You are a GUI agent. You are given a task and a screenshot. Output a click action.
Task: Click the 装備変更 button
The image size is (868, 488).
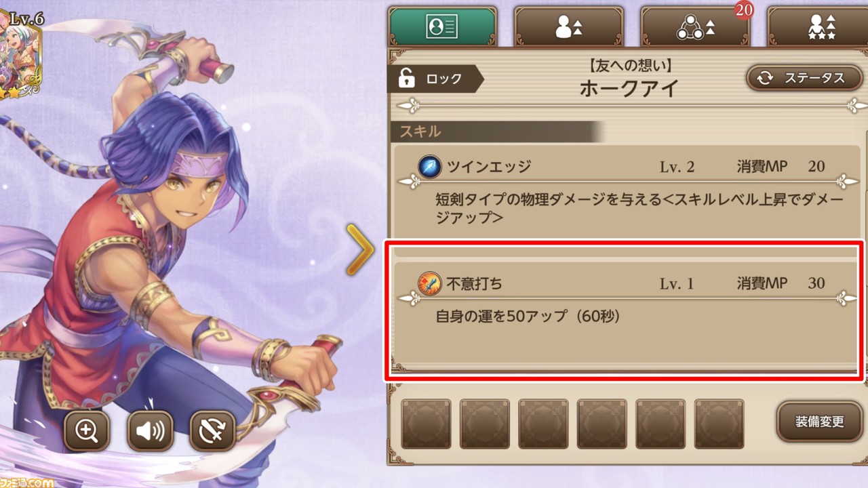[819, 422]
